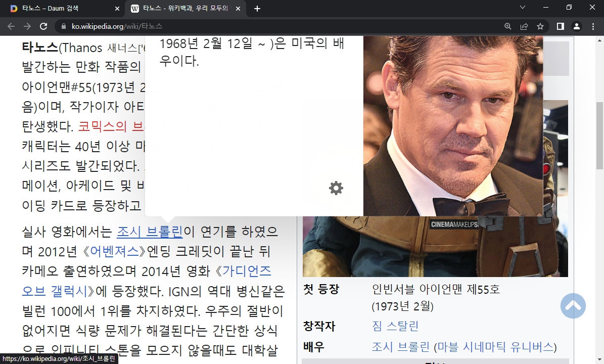Viewport: 604px width, 364px height.
Task: Click the page vertical scrollbar thumb
Action: pyautogui.click(x=600, y=135)
